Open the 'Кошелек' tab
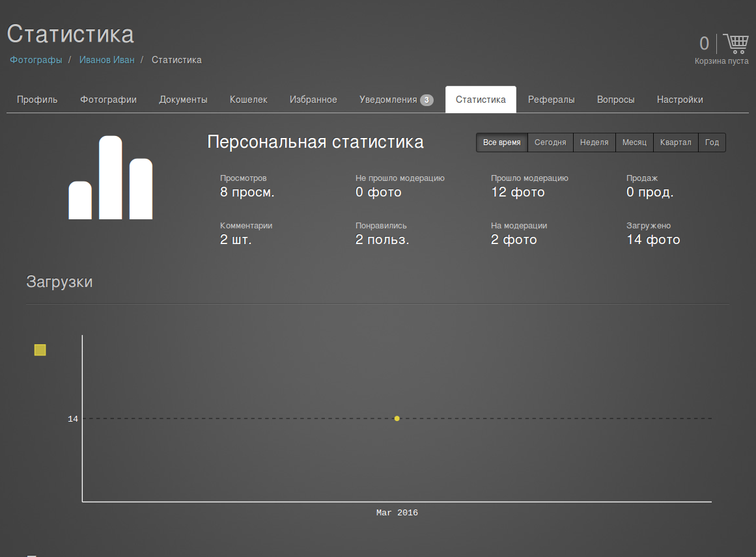 248,100
